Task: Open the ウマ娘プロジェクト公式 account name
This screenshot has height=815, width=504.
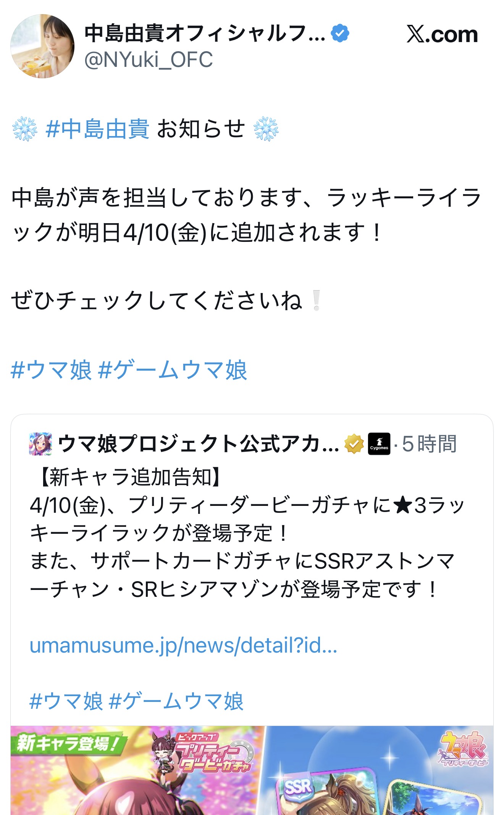Action: point(199,444)
